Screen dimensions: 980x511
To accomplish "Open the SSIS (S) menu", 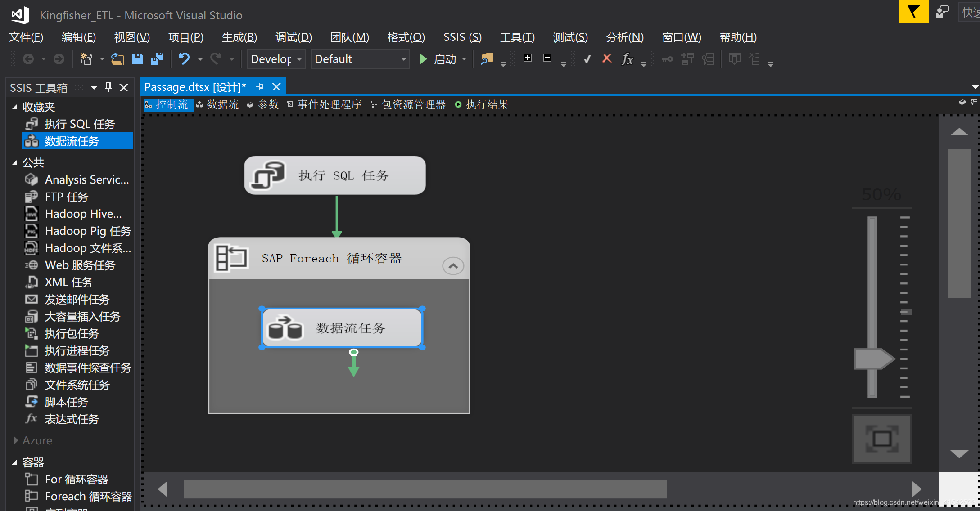I will point(462,37).
